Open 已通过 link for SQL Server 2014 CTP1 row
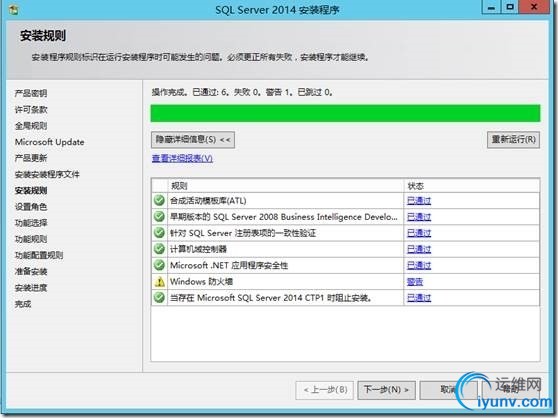 click(419, 298)
